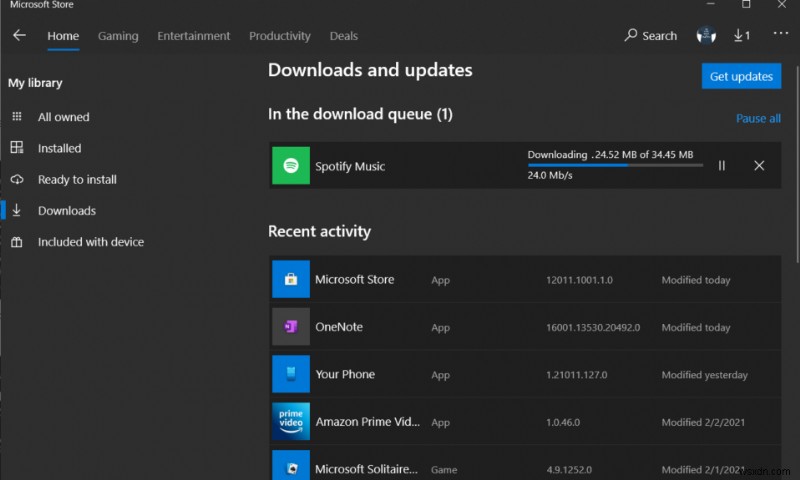Cancel the Spotify Music download

[x=759, y=165]
